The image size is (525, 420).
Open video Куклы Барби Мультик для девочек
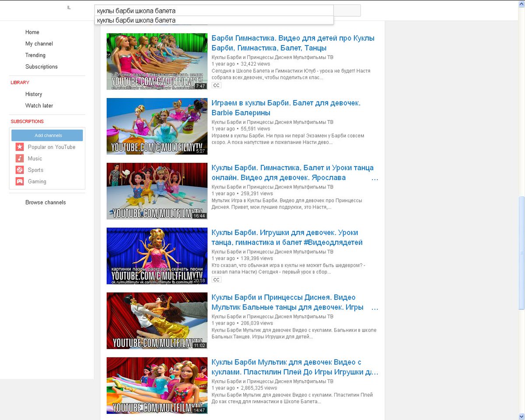point(294,367)
